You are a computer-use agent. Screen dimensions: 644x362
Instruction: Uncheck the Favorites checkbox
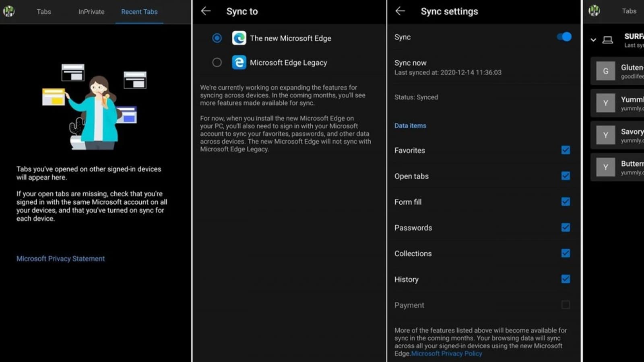coord(566,150)
